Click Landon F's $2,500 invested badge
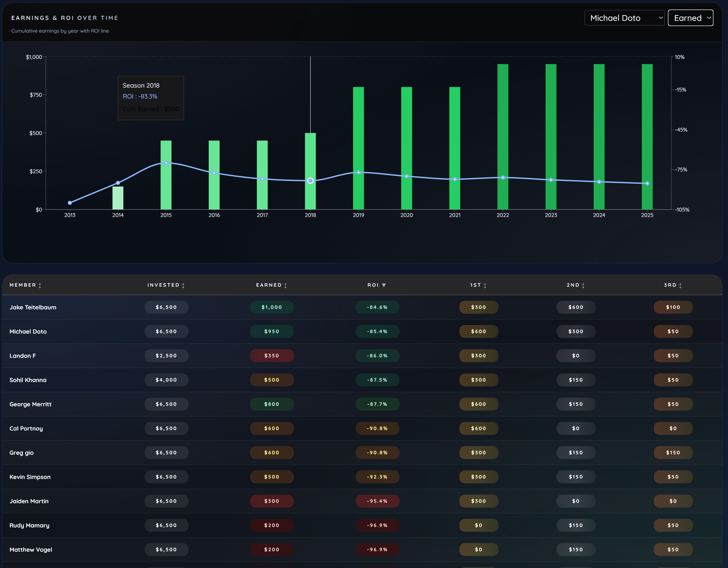This screenshot has height=568, width=728. tap(166, 356)
